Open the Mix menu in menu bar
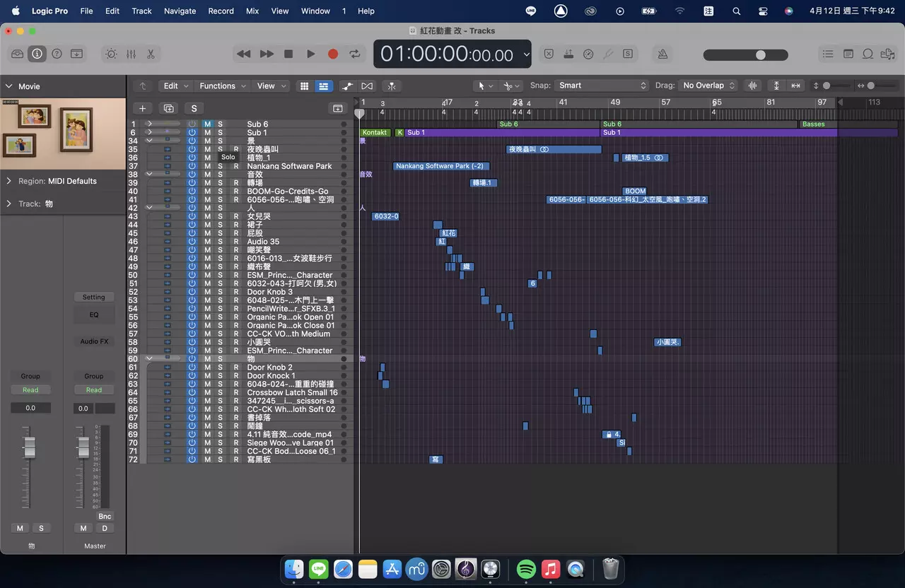Screen dimensions: 905x588 pos(252,11)
